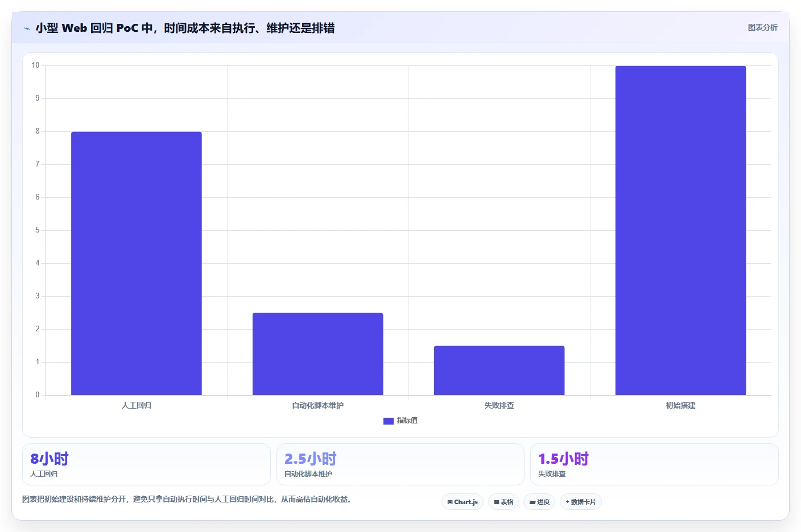Screen dimensions: 801x532
Task: Select the 8小时 人工回归 data card
Action: (146, 464)
